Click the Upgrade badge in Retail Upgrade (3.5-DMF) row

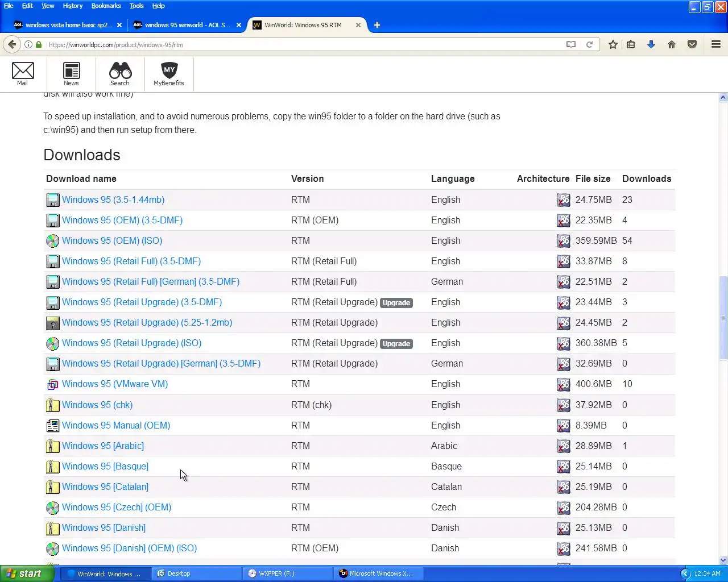[x=396, y=302]
